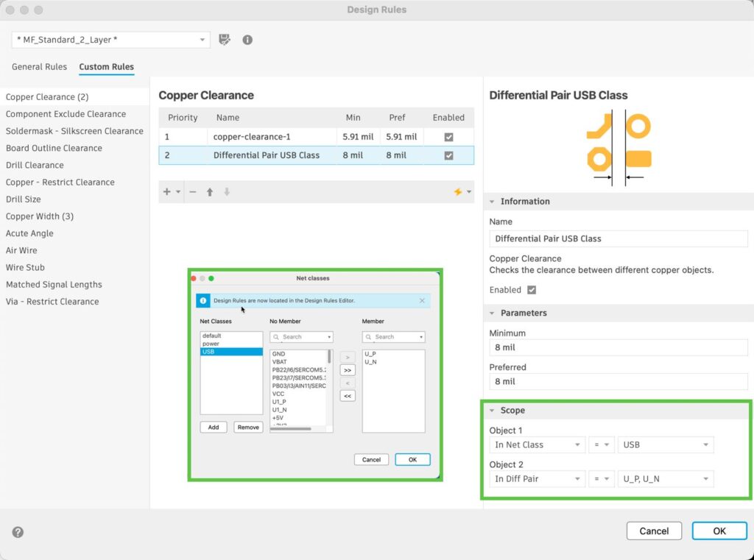Move rule up with arrow icon
Screen dimensions: 754x560
coord(210,192)
